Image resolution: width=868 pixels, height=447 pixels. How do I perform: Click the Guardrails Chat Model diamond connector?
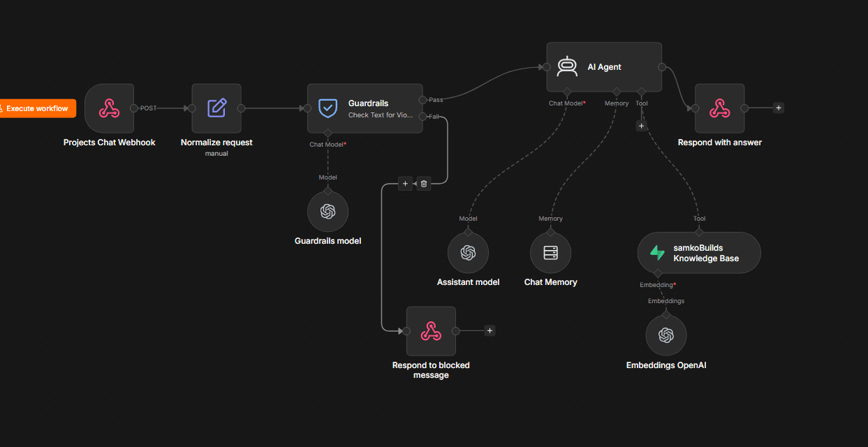point(328,133)
